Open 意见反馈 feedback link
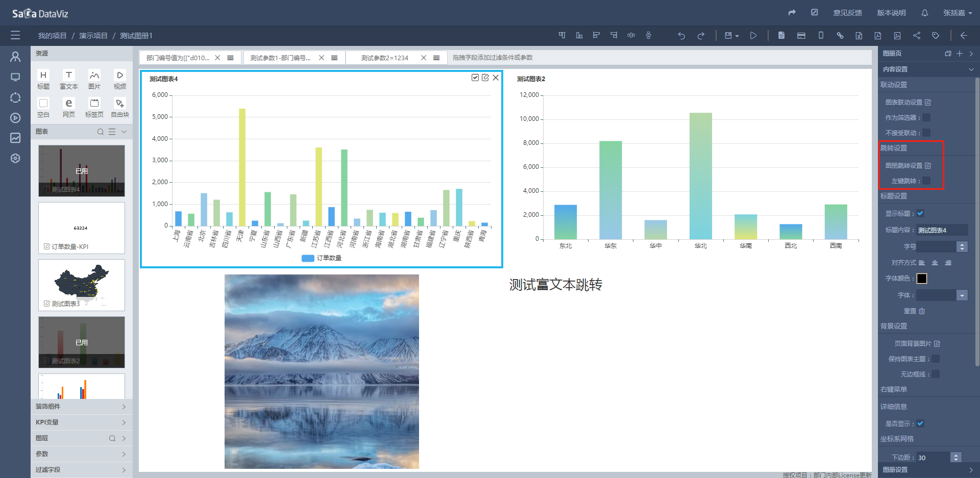Screen dimensions: 980x478 847,13
